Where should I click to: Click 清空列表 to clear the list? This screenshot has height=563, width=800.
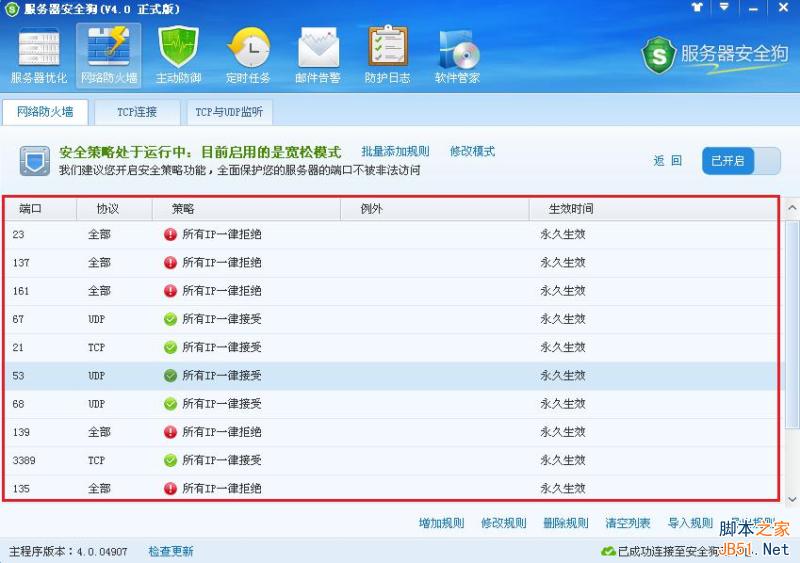tap(628, 523)
